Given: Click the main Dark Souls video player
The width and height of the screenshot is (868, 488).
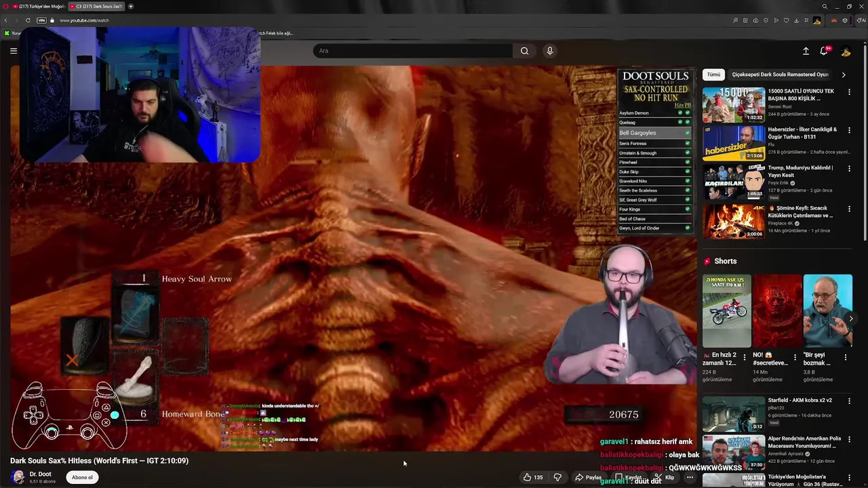Looking at the screenshot, I should point(353,258).
